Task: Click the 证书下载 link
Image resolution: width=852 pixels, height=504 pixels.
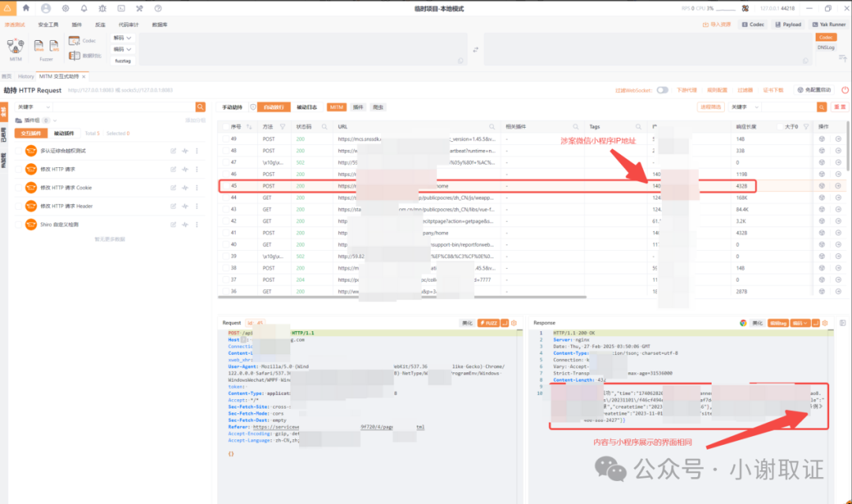Action: pos(773,90)
